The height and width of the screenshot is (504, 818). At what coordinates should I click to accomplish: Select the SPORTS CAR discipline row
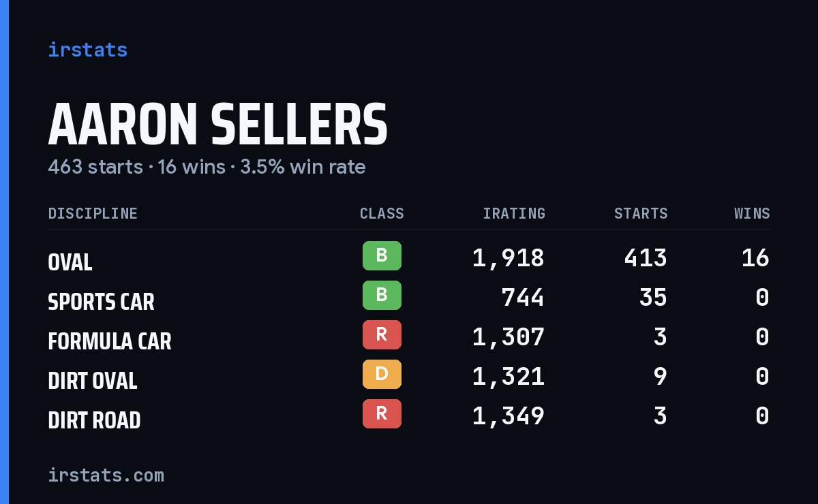coord(409,297)
